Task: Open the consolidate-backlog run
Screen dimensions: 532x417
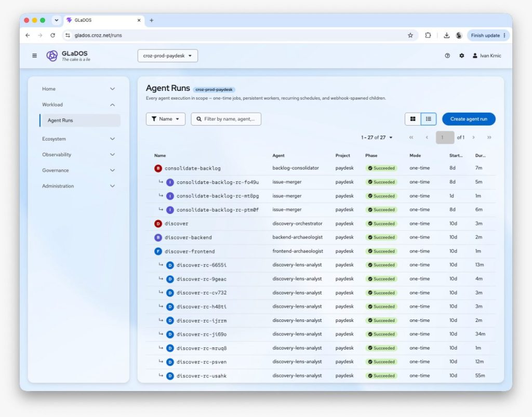Action: pos(192,168)
